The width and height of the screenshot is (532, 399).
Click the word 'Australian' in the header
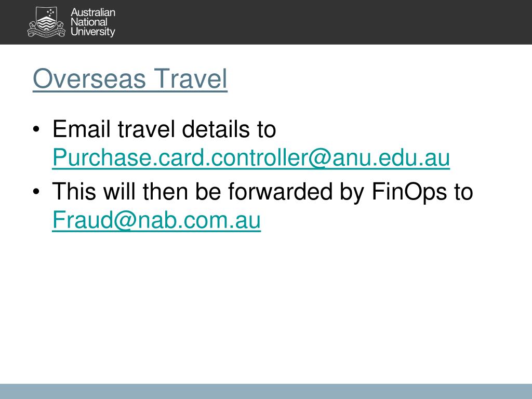pos(93,12)
